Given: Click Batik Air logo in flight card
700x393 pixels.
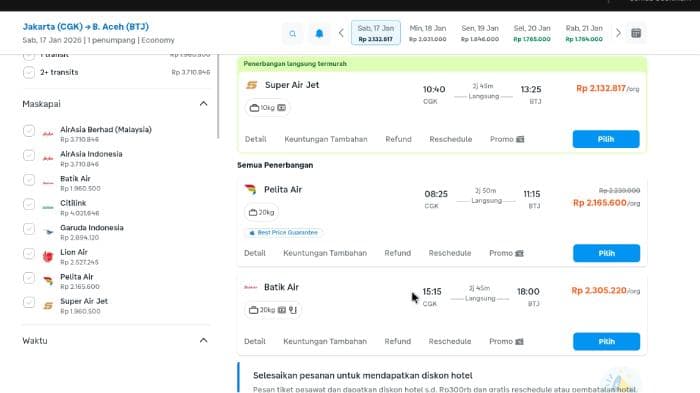Looking at the screenshot, I should (x=250, y=287).
